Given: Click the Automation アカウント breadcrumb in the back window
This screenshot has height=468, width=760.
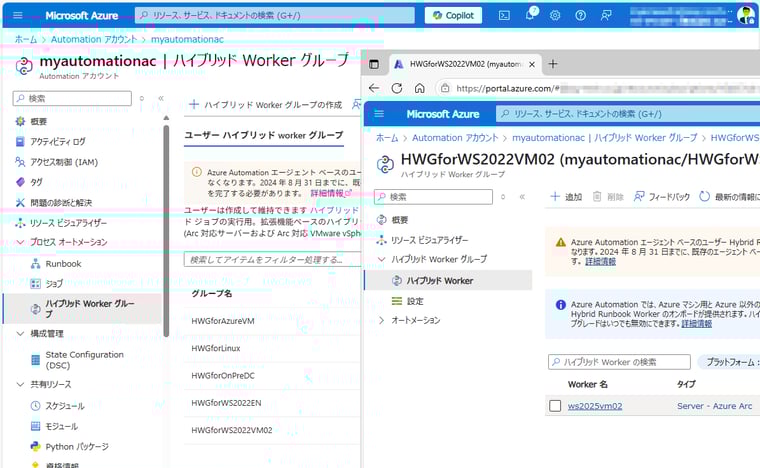Looking at the screenshot, I should (x=94, y=39).
